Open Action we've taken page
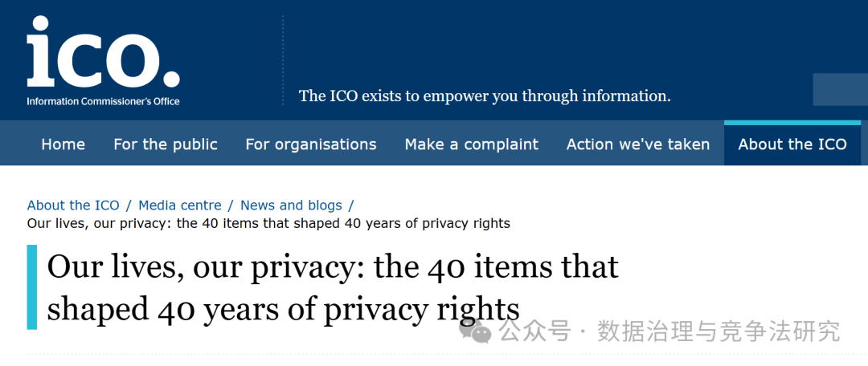Screen dimensions: 868x366 (x=638, y=144)
